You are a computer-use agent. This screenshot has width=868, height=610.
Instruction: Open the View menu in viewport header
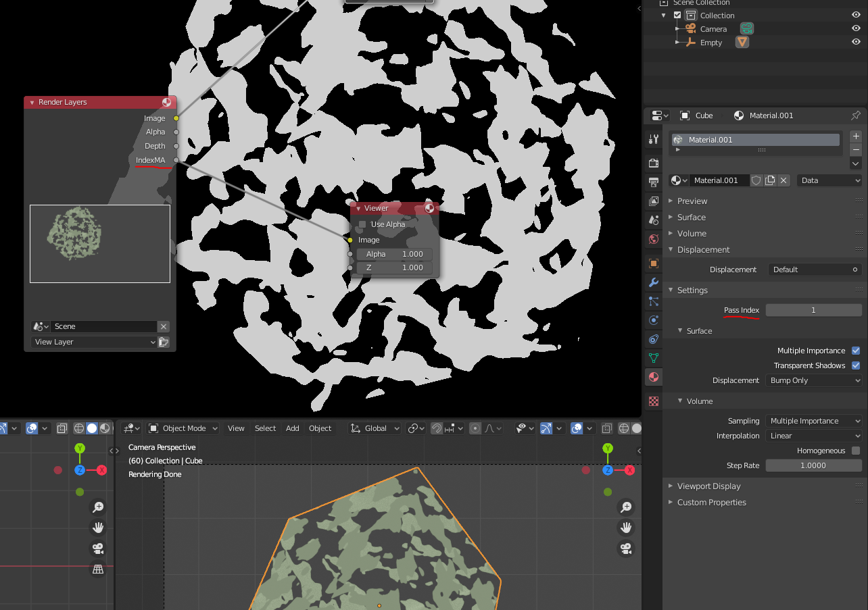coord(236,428)
